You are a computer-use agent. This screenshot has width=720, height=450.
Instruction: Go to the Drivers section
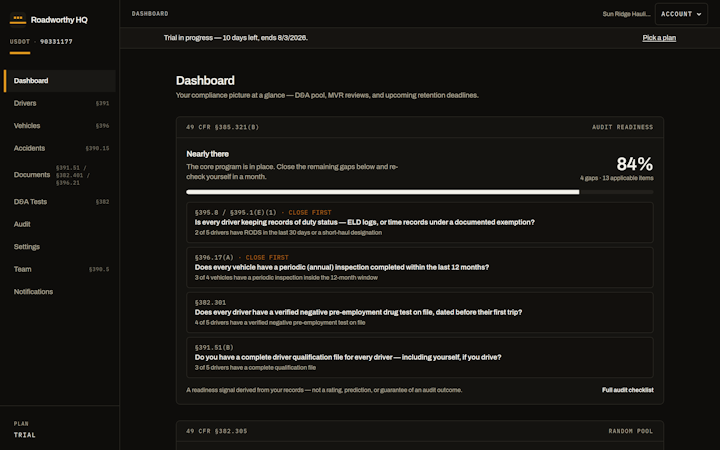pos(60,103)
